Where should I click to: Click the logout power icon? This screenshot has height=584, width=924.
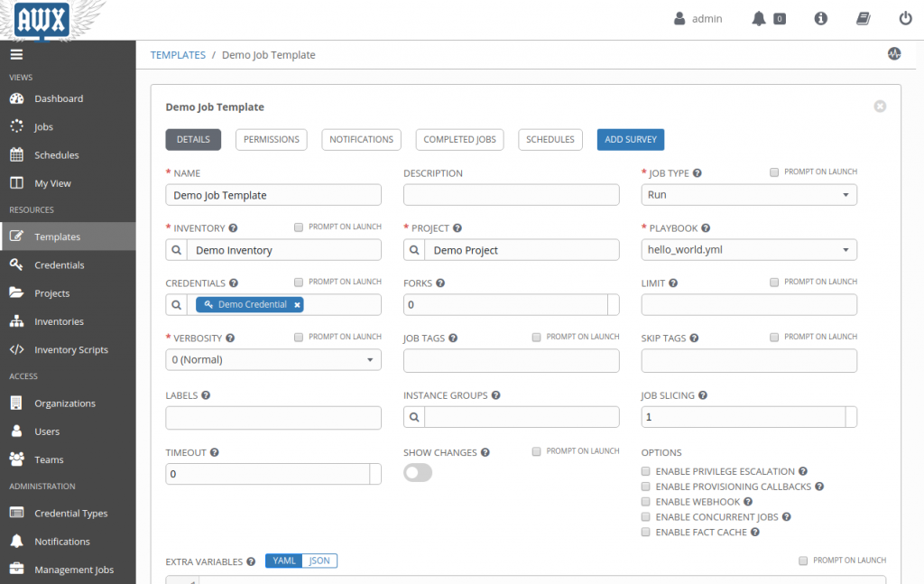point(906,19)
